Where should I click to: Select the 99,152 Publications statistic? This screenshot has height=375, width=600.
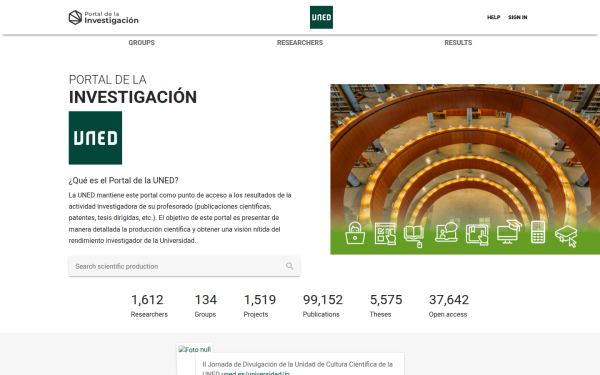(323, 306)
